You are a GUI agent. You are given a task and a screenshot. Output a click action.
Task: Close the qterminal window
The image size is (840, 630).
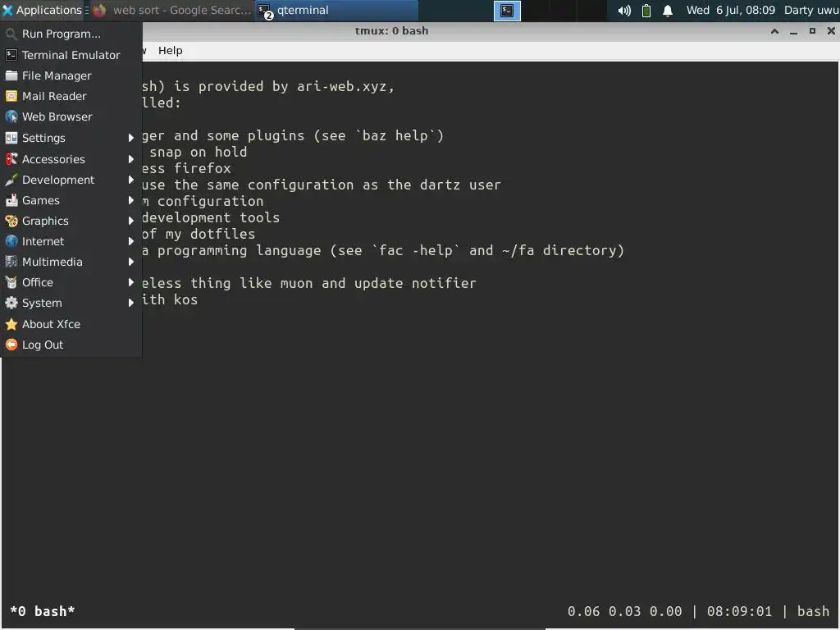tap(831, 31)
